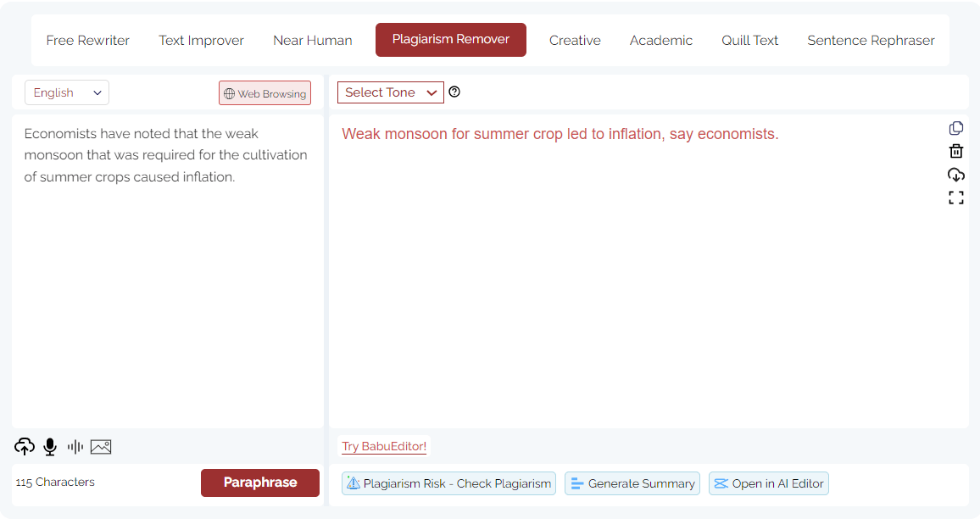This screenshot has height=519, width=980.
Task: Expand output to fullscreen view
Action: point(956,198)
